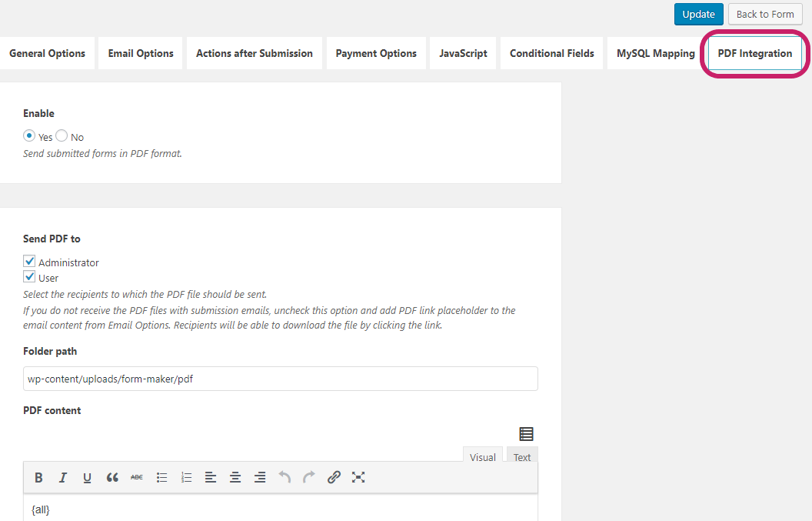Apply italic formatting in the editor toolbar
The height and width of the screenshot is (521, 812).
(x=62, y=477)
